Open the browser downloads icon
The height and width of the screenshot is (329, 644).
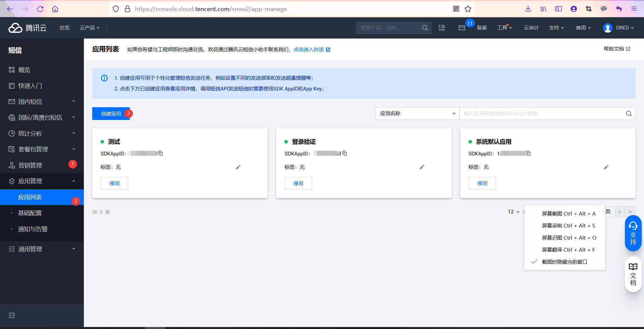[528, 9]
